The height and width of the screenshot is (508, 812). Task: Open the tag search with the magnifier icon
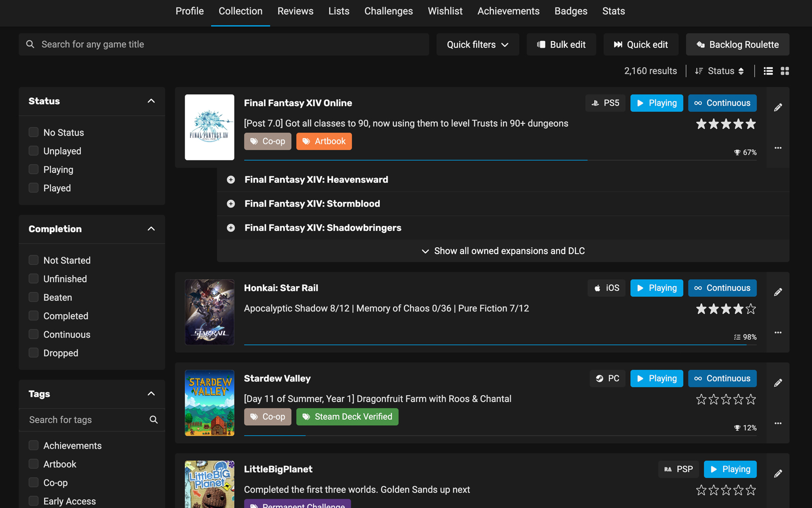pyautogui.click(x=153, y=420)
